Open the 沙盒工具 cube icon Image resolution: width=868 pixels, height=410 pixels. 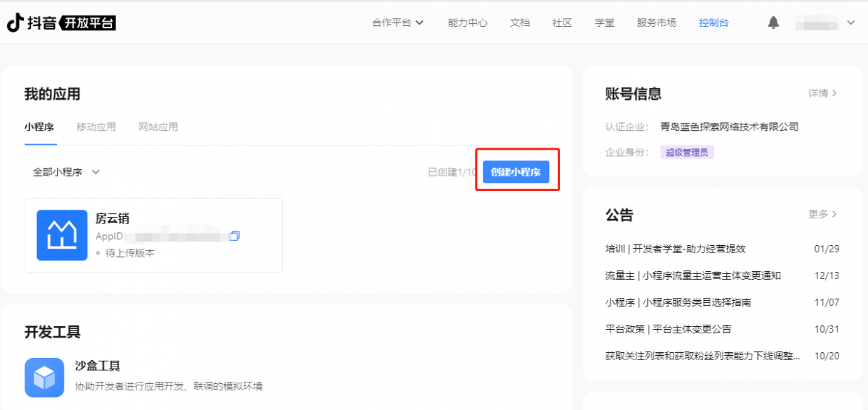[45, 377]
